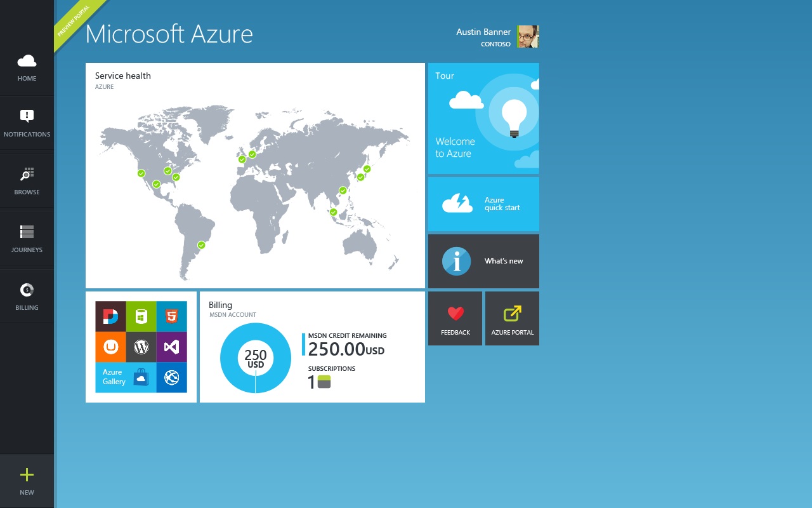Click Austin Banner's profile avatar
This screenshot has height=508, width=812.
pyautogui.click(x=527, y=37)
